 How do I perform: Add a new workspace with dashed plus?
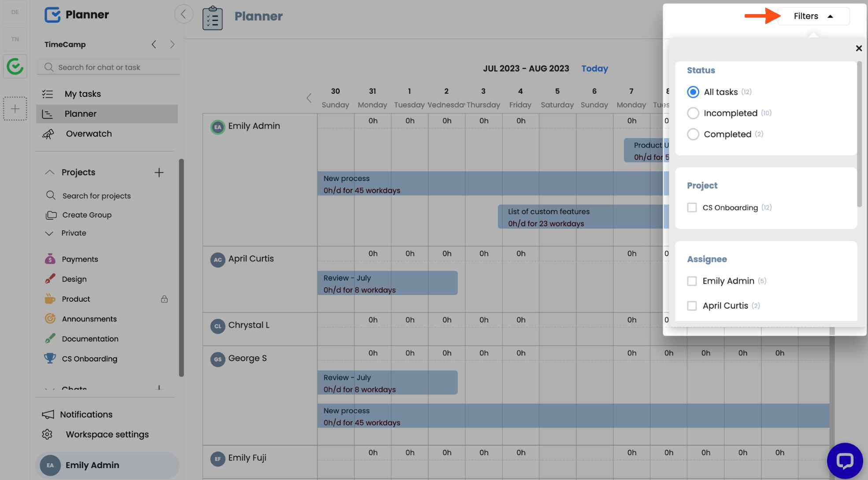pyautogui.click(x=15, y=108)
